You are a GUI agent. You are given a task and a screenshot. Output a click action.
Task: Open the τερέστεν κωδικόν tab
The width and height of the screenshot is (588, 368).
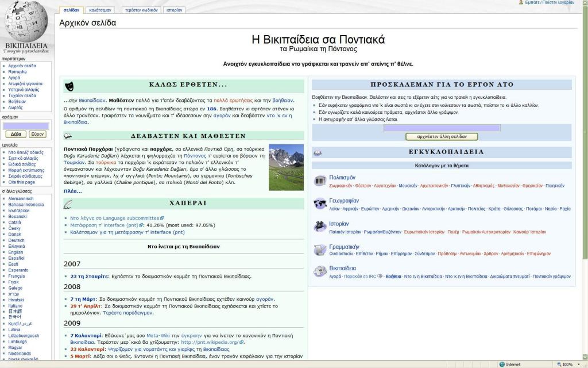140,10
